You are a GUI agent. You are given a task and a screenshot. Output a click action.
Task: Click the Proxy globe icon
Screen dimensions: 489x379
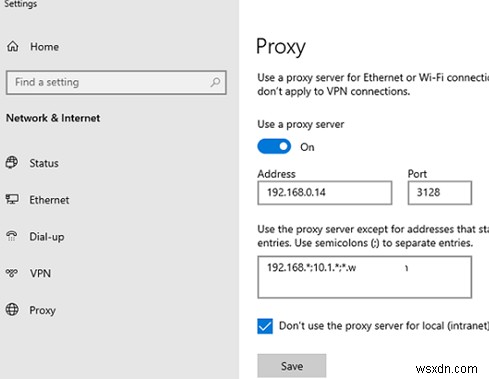(12, 309)
